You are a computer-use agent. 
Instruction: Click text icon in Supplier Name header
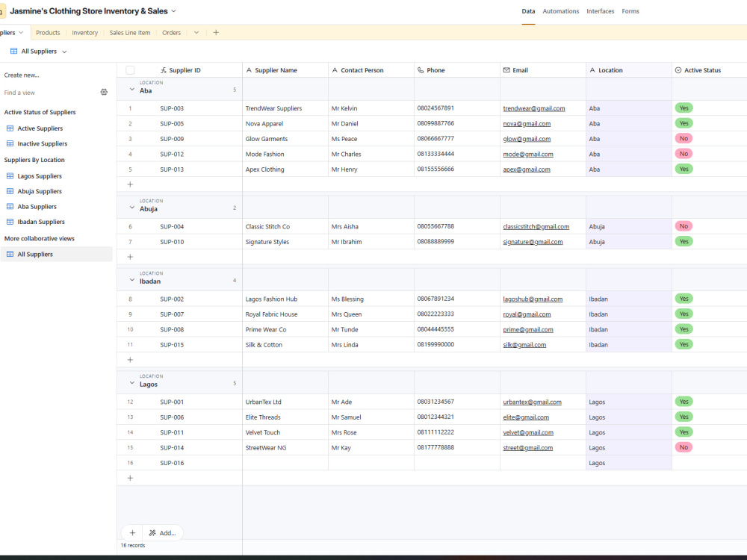point(249,70)
